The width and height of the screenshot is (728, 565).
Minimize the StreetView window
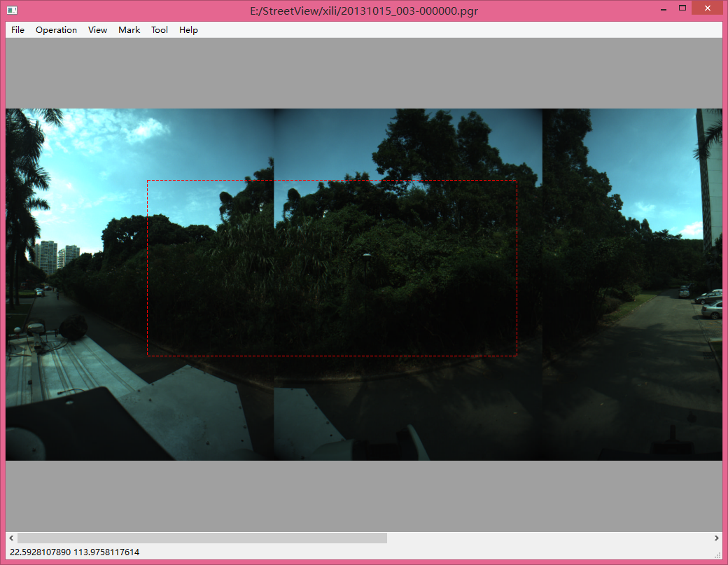point(664,8)
